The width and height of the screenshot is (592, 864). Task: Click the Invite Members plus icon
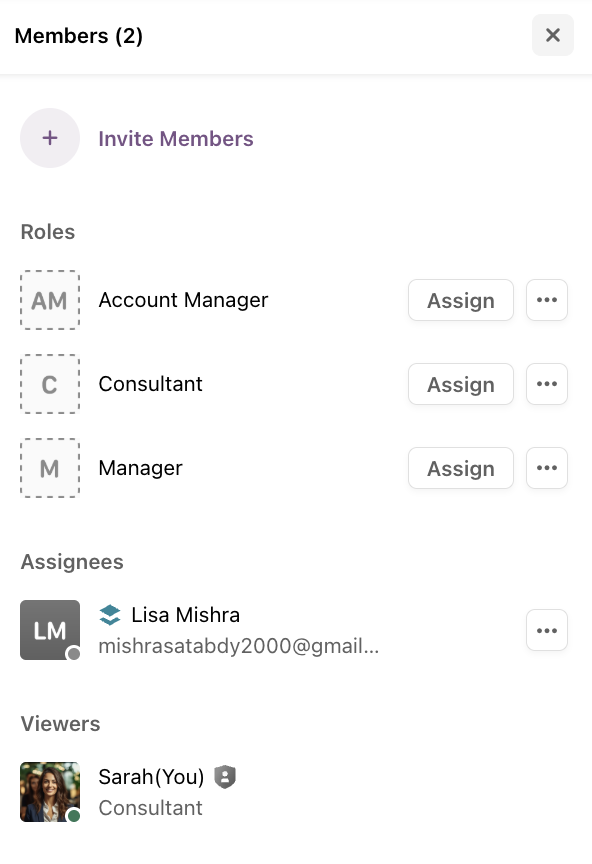50,138
